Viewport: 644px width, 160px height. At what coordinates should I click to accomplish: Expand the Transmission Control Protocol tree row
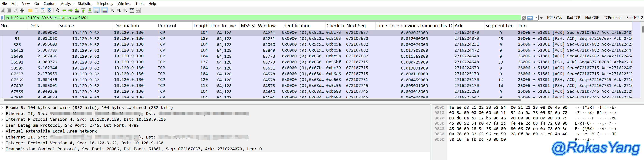pos(2,149)
